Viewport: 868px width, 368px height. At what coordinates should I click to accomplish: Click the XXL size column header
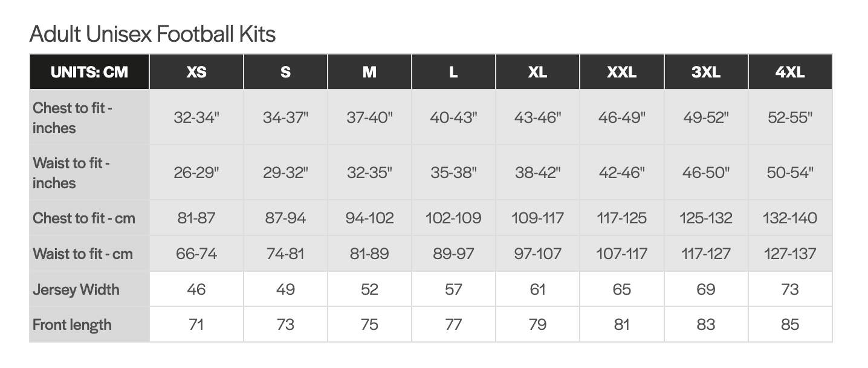[x=621, y=72]
